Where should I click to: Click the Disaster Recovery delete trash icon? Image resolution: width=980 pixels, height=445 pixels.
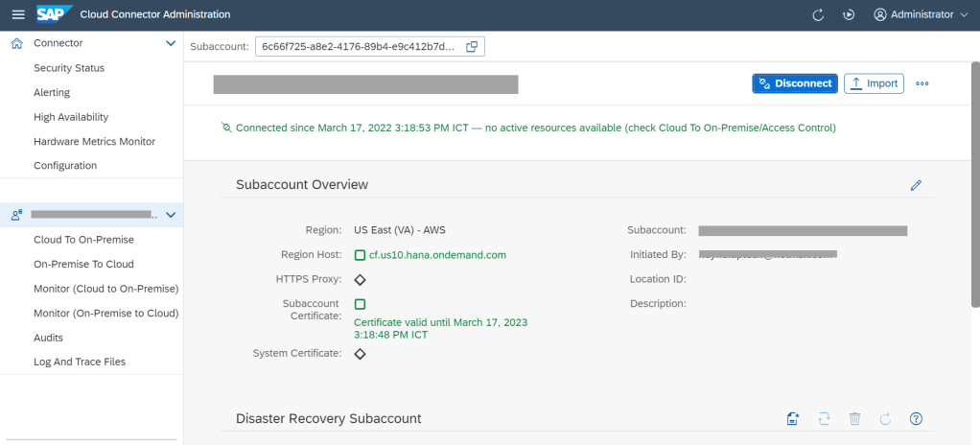tap(854, 418)
